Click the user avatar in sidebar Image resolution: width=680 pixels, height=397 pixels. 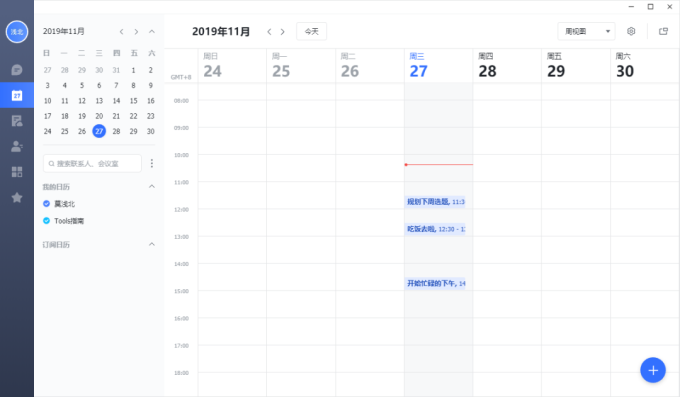click(17, 32)
